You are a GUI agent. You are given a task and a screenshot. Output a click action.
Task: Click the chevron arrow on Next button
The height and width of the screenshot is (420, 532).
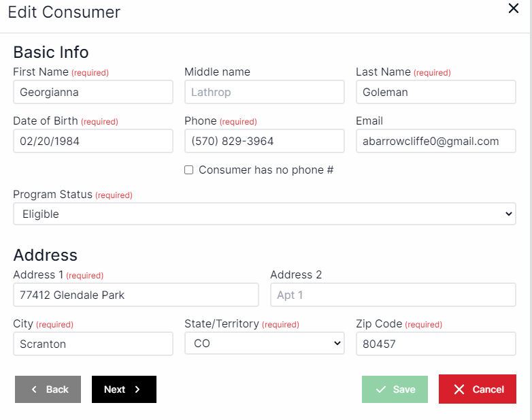click(x=137, y=389)
